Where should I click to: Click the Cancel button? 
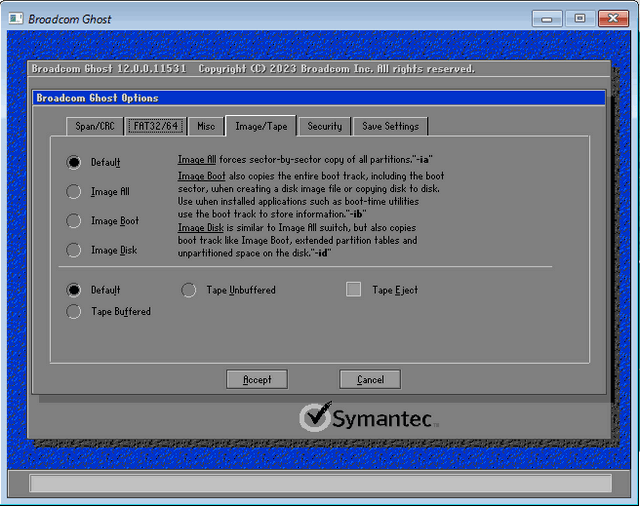click(x=370, y=379)
